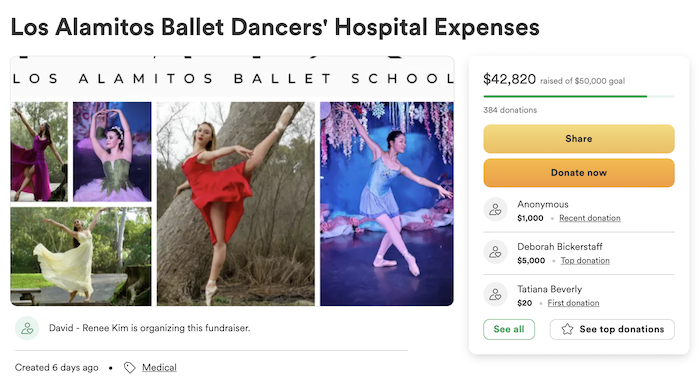The image size is (700, 381).
Task: Click the blue tutu stage dancer photo
Action: click(387, 204)
